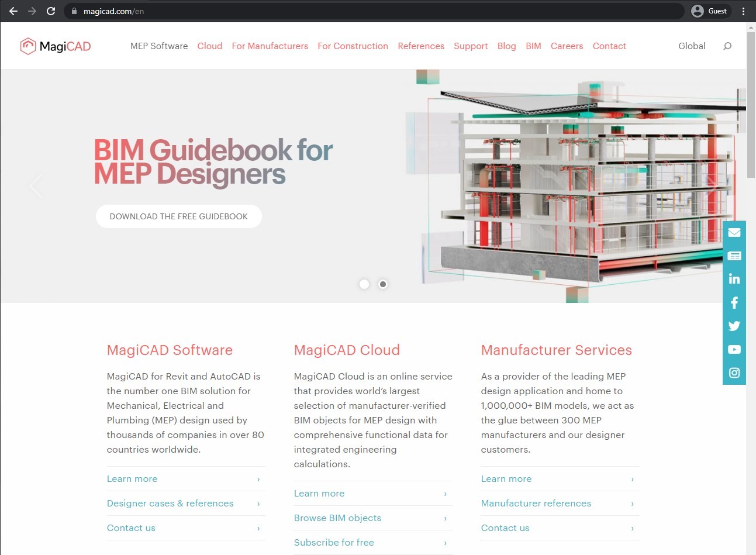Open the Instagram icon

734,373
